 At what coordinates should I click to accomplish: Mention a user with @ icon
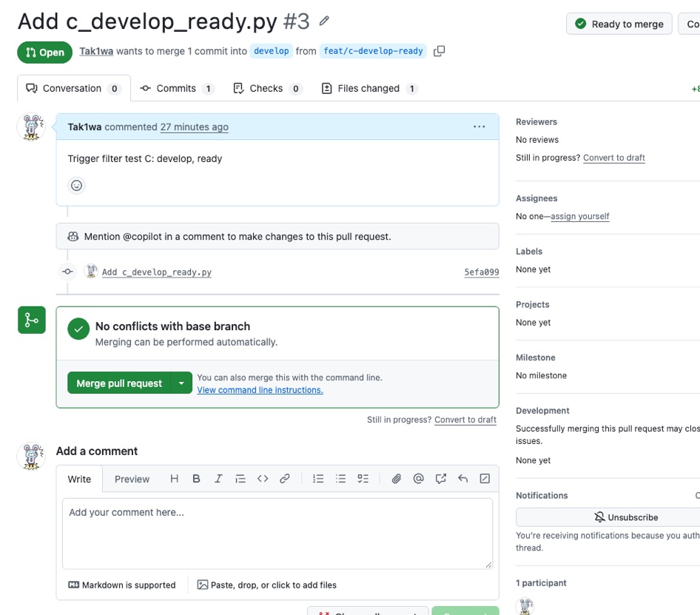click(x=418, y=479)
